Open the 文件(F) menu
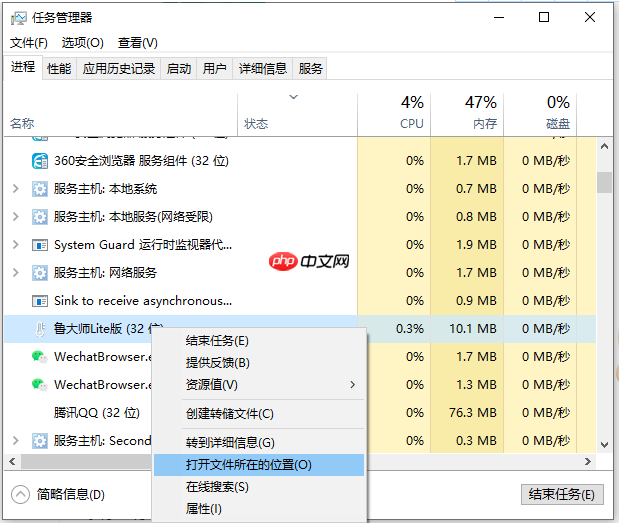The height and width of the screenshot is (523, 619). click(x=28, y=43)
